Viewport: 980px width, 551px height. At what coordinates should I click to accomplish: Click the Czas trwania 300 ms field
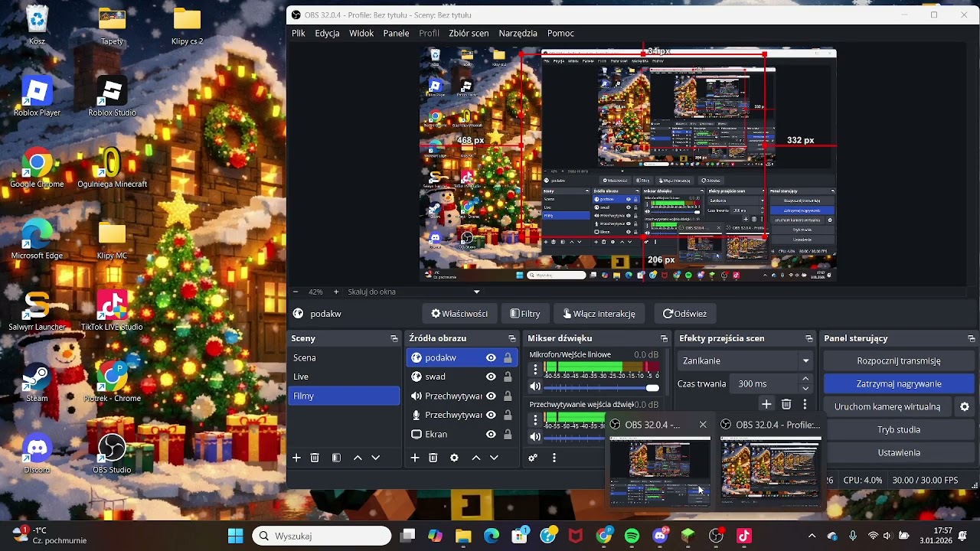(765, 383)
